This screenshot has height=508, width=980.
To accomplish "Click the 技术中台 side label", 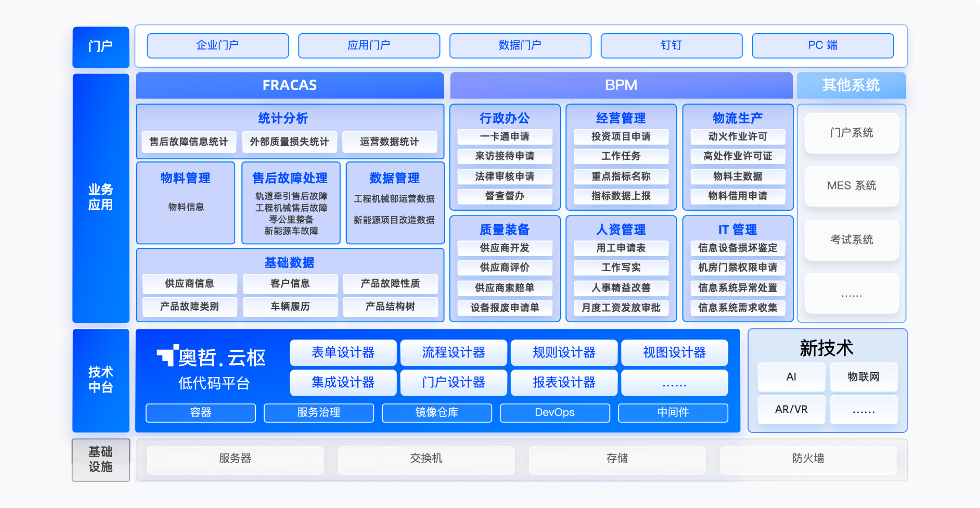I will (x=101, y=380).
